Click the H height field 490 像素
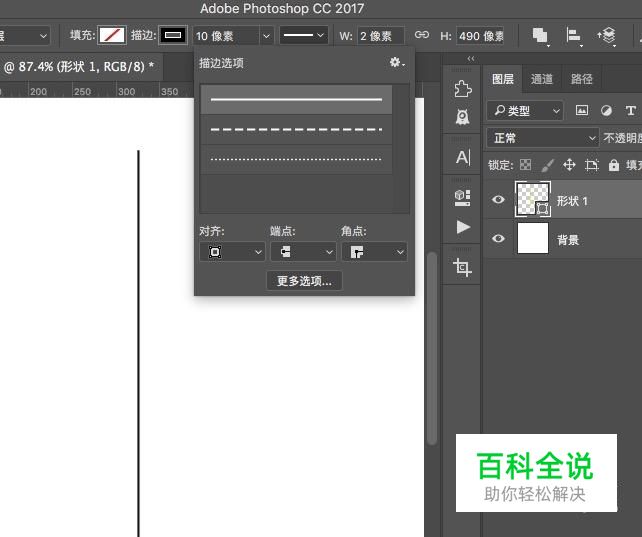 click(481, 36)
